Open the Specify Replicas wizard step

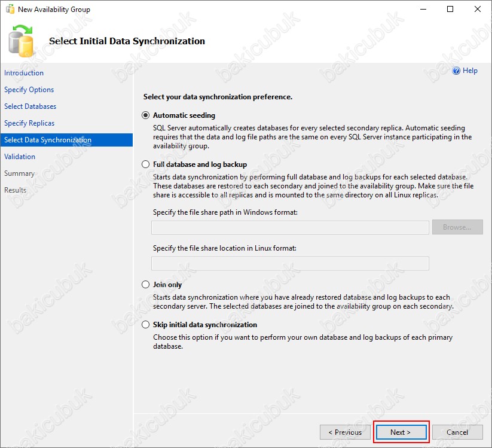[29, 123]
